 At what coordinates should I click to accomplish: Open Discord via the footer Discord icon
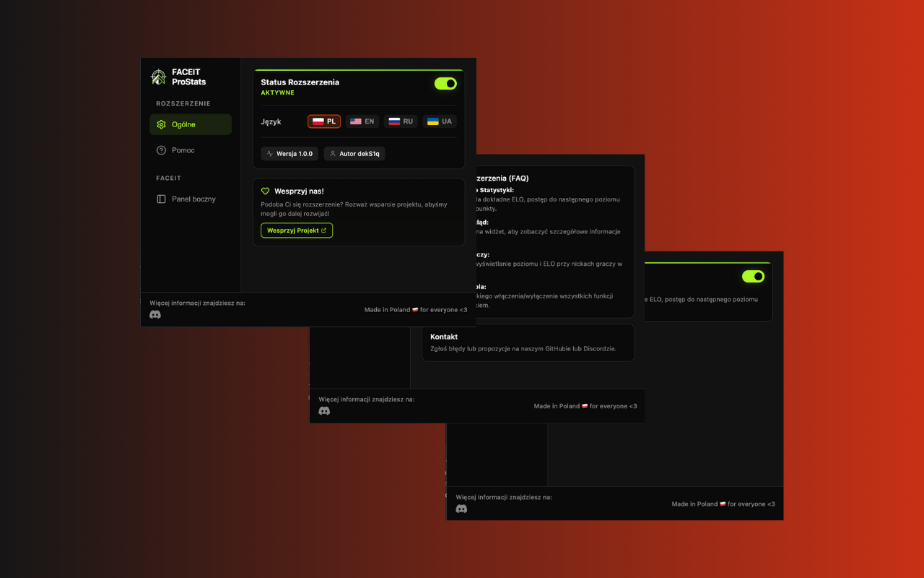coord(155,314)
